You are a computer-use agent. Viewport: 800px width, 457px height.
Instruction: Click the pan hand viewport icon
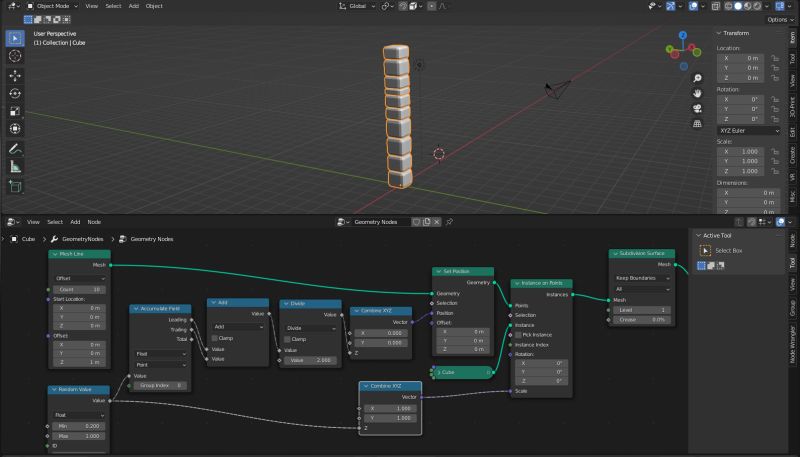[x=697, y=93]
